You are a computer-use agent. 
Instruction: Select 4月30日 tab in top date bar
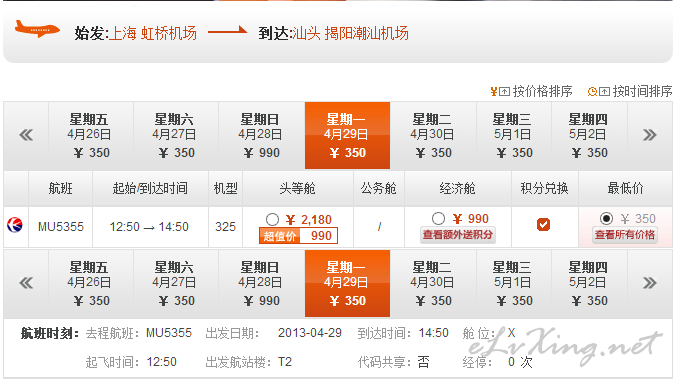pos(433,135)
